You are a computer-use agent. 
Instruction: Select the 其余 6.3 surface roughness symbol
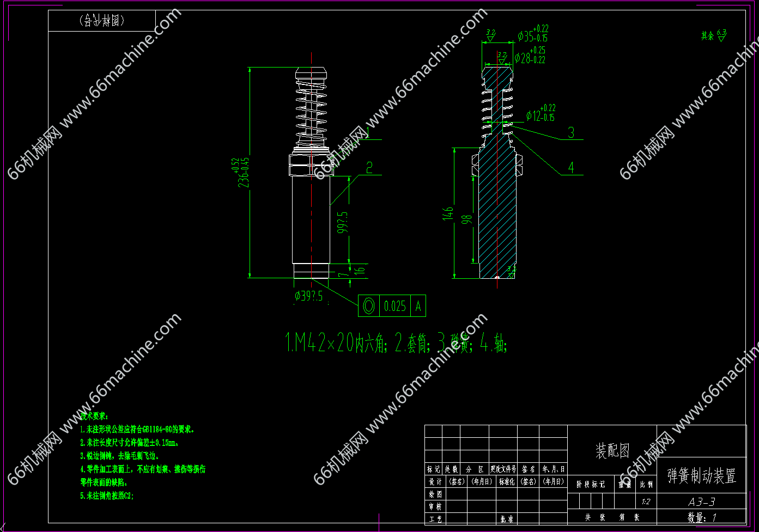pos(714,35)
